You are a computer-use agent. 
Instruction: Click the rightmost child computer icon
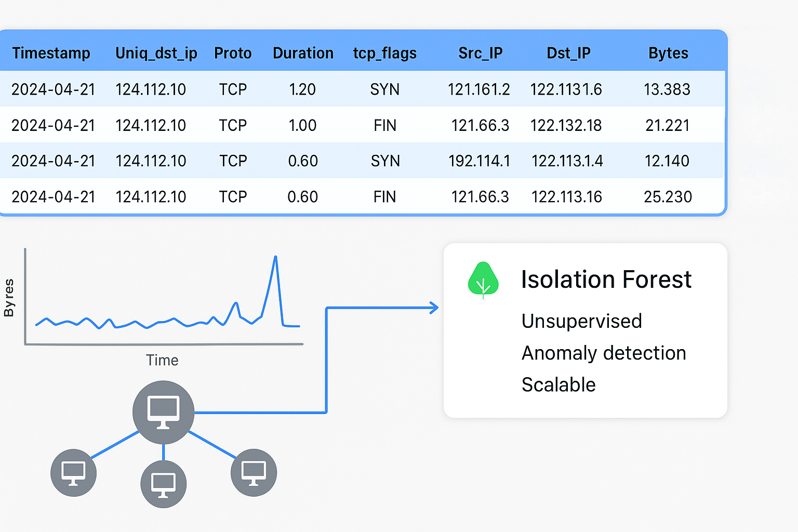tap(253, 472)
